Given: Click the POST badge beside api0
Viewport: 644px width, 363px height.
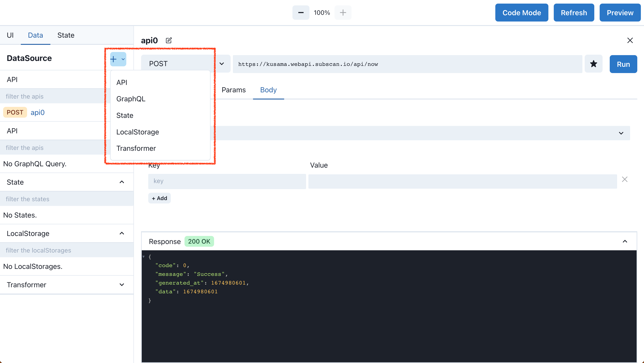Looking at the screenshot, I should click(15, 112).
